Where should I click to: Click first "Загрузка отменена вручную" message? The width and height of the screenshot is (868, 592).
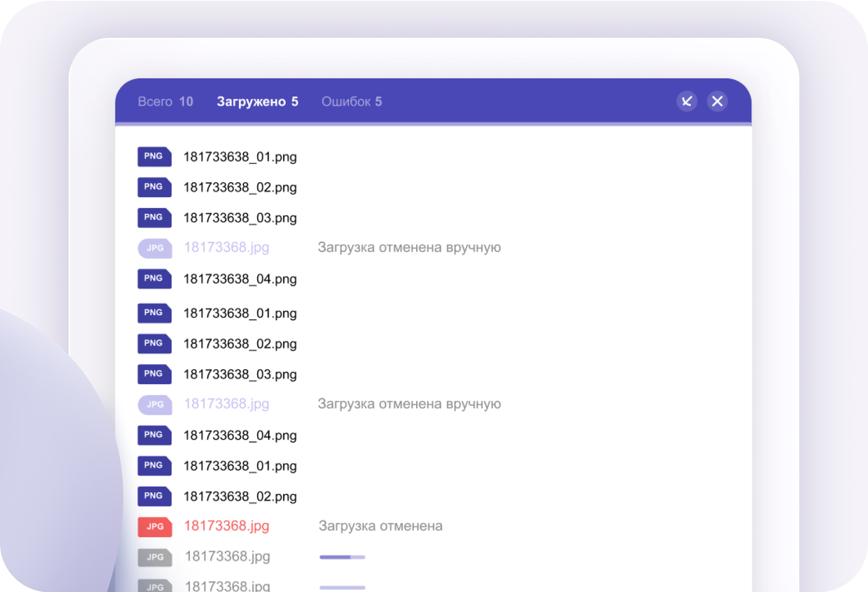point(409,248)
